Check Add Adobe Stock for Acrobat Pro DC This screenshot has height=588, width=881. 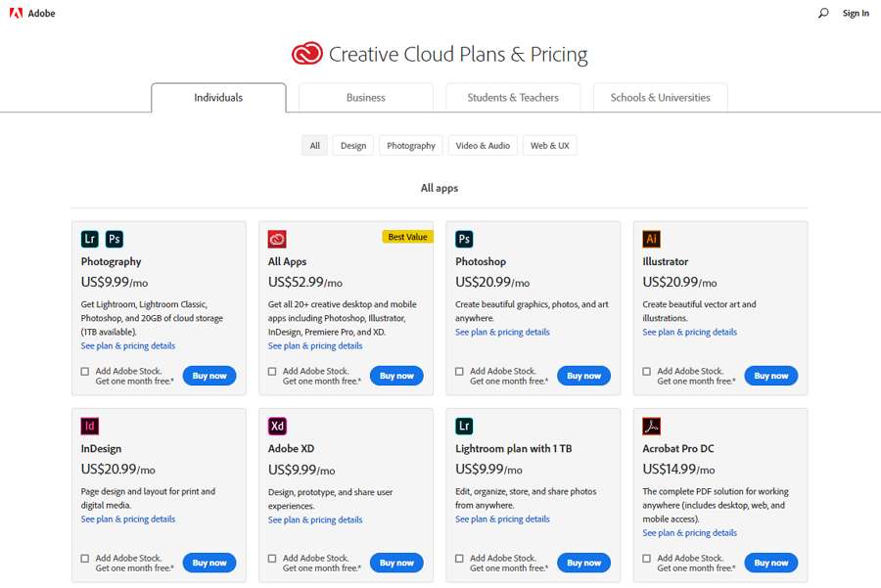(647, 559)
